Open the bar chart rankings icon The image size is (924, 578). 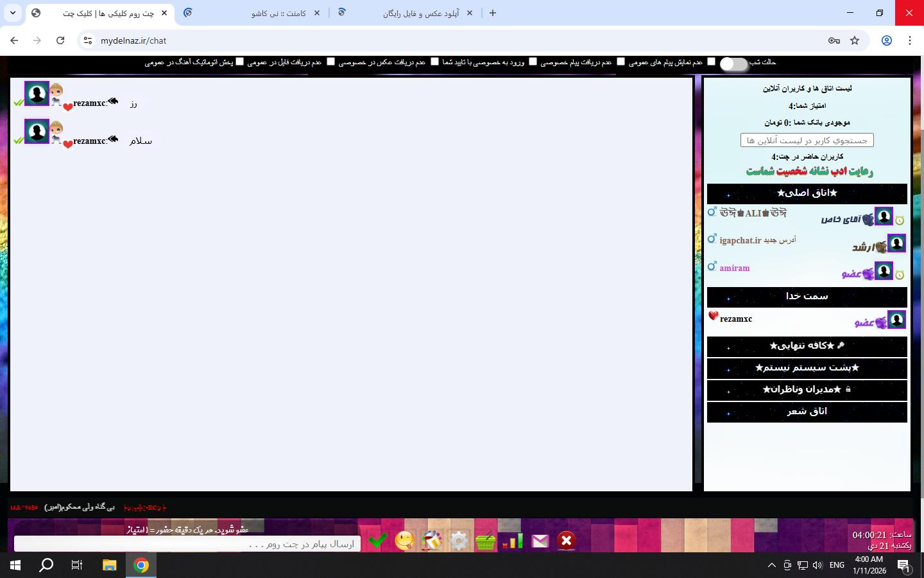(513, 541)
